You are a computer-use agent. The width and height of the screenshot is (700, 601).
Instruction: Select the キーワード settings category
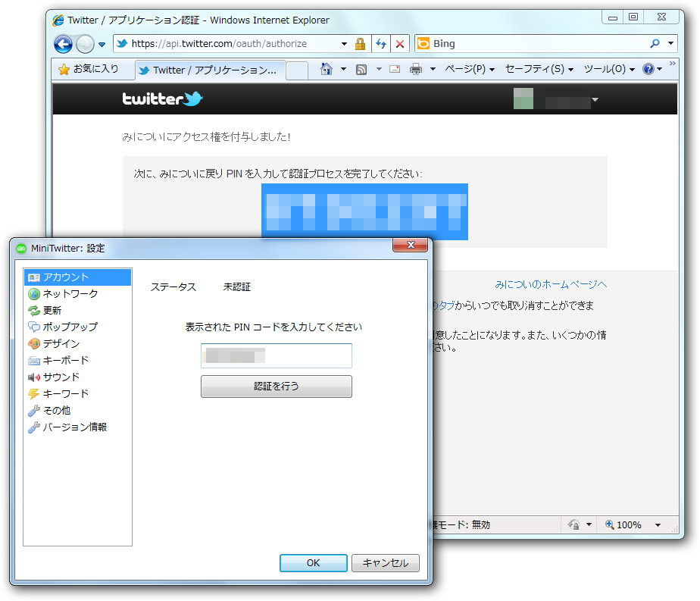[61, 393]
